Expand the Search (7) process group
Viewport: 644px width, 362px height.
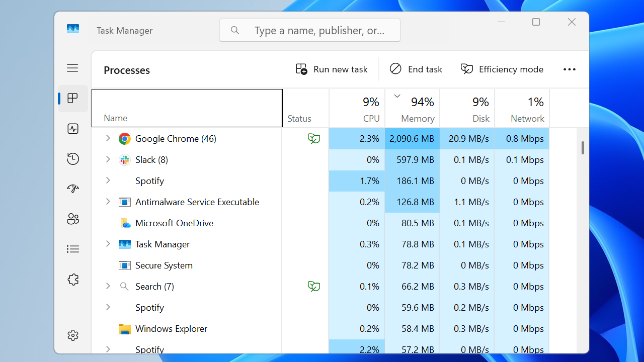[108, 286]
